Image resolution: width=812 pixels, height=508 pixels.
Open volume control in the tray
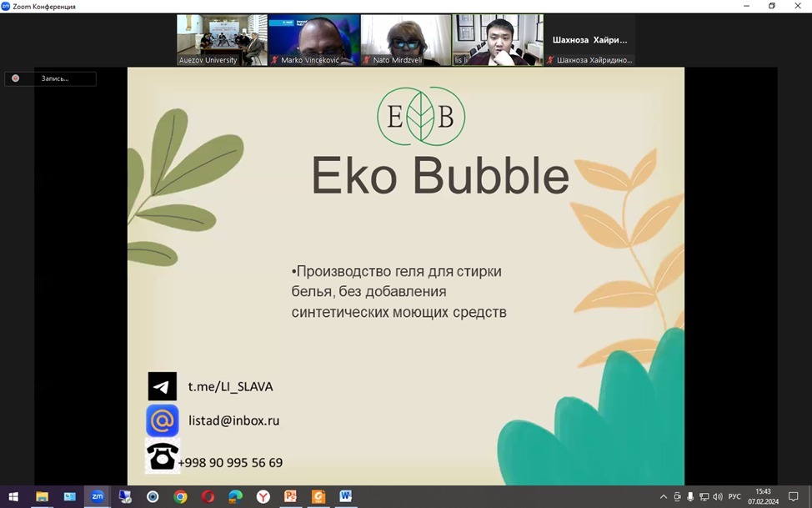[718, 496]
